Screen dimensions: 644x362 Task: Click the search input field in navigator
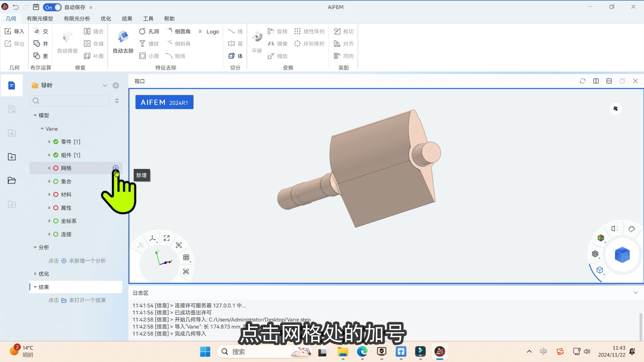pos(72,101)
